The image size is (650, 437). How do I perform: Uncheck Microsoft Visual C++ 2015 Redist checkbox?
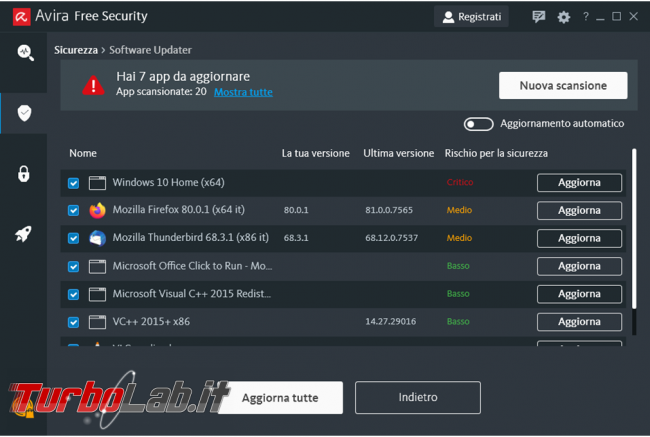pyautogui.click(x=73, y=294)
